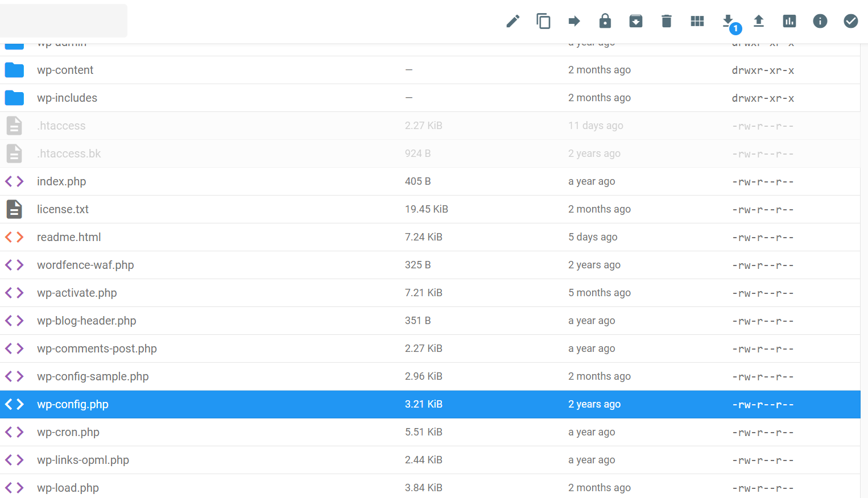Click "5 days ago" date of readme.html
The image size is (868, 498).
click(x=593, y=237)
